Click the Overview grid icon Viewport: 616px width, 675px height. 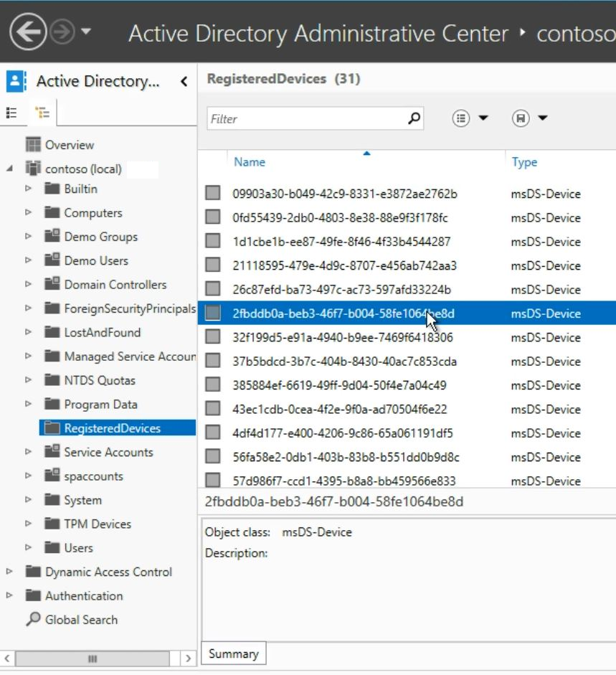(33, 145)
